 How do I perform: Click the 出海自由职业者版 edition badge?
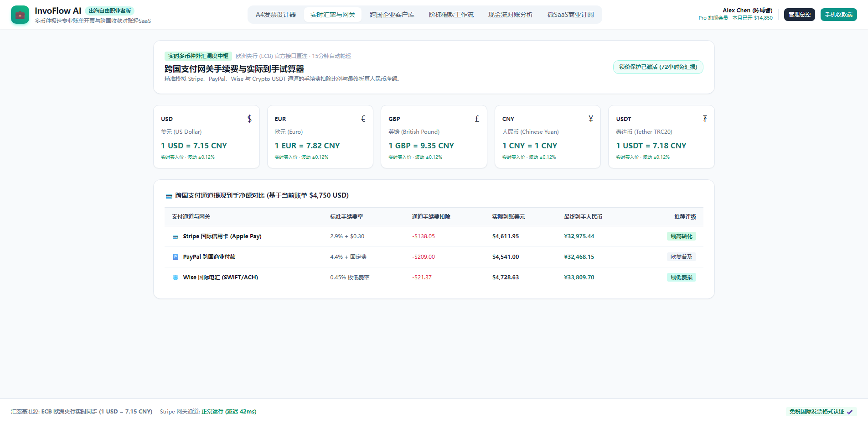(x=110, y=11)
